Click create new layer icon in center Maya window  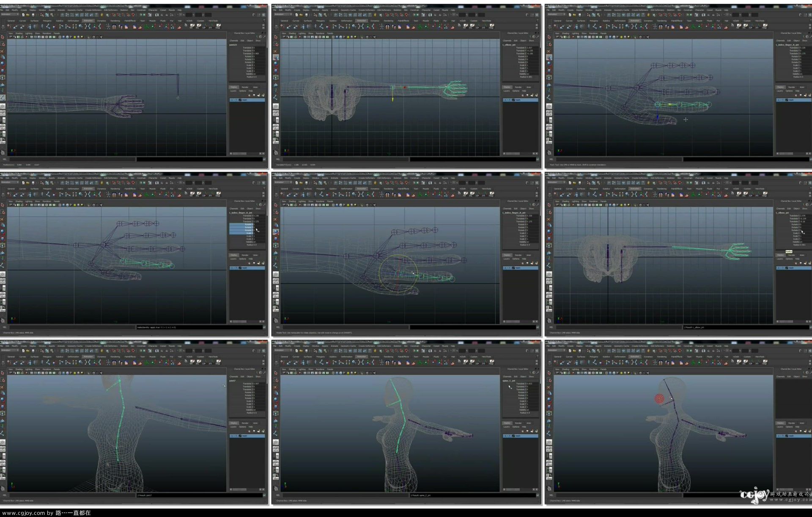click(532, 263)
